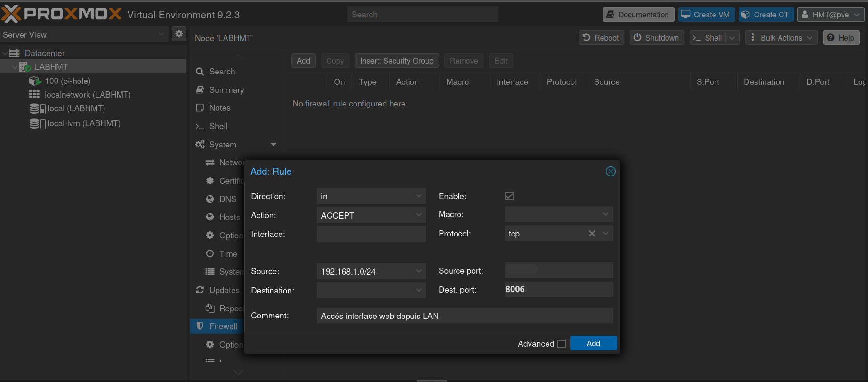Image resolution: width=868 pixels, height=382 pixels.
Task: Toggle the Advanced checkbox
Action: (562, 344)
